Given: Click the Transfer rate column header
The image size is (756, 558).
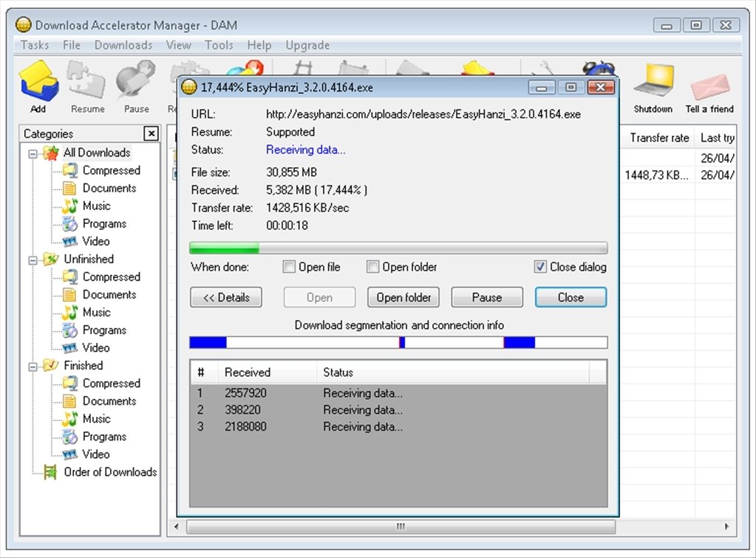Looking at the screenshot, I should click(658, 138).
